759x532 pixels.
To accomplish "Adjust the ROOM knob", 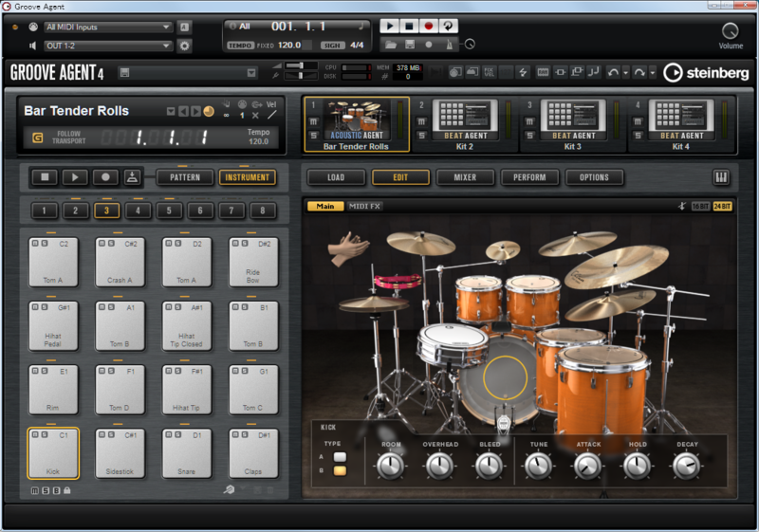I will [390, 467].
